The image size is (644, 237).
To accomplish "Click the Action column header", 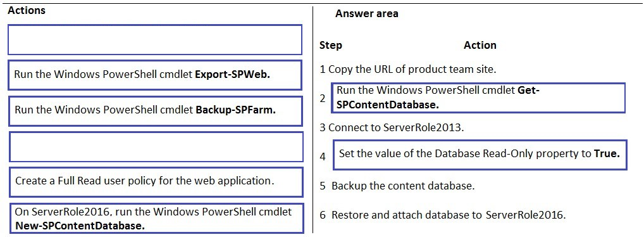I will point(480,45).
